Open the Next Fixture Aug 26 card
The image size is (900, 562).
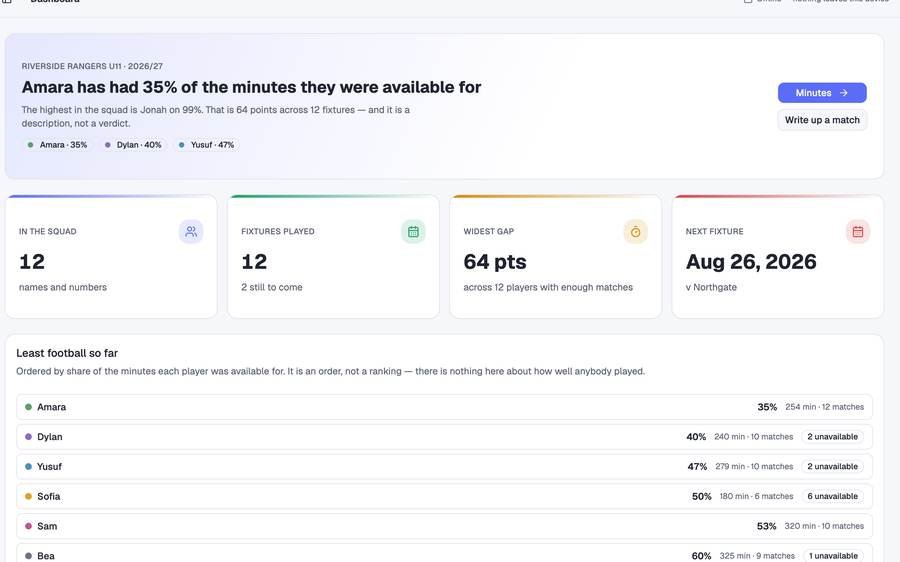pos(778,257)
